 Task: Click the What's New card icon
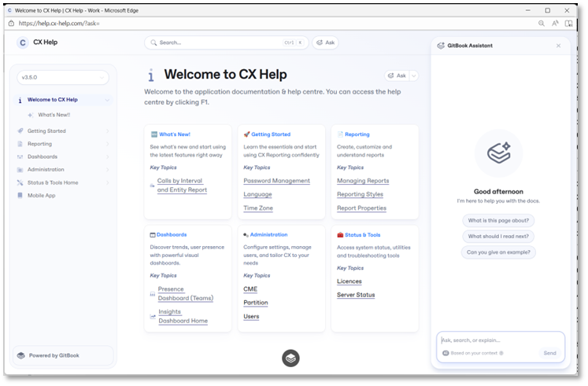[153, 134]
